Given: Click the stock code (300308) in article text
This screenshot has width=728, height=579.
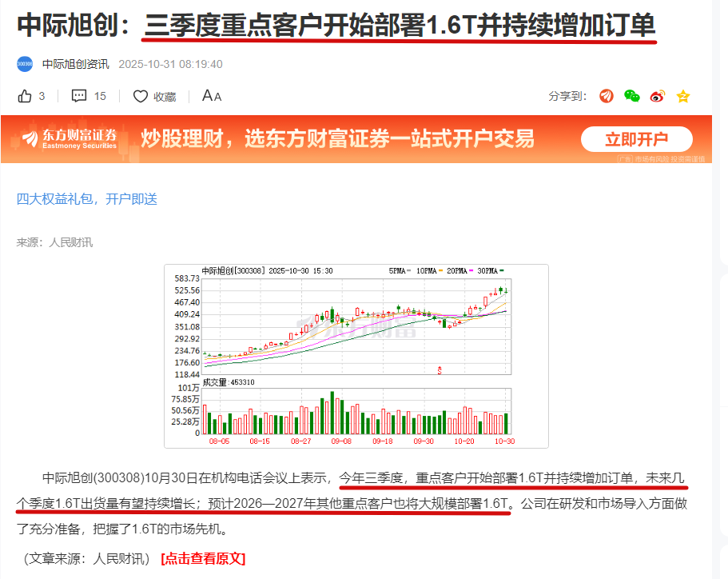Looking at the screenshot, I should pyautogui.click(x=119, y=477).
